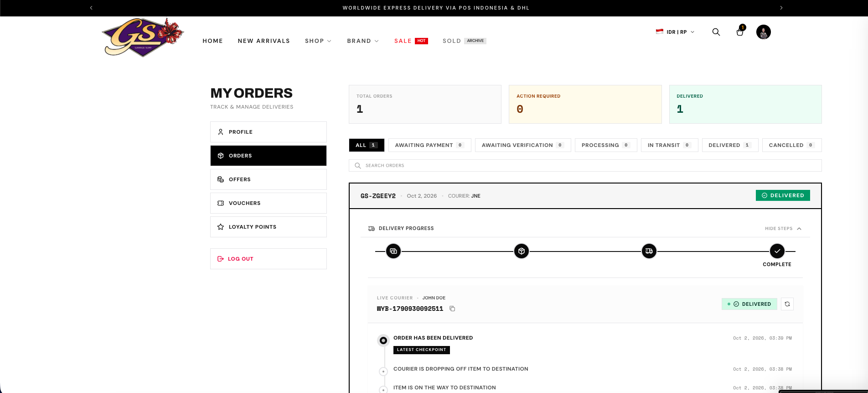
Task: Click the payment step icon in delivery progress
Action: [x=393, y=251]
